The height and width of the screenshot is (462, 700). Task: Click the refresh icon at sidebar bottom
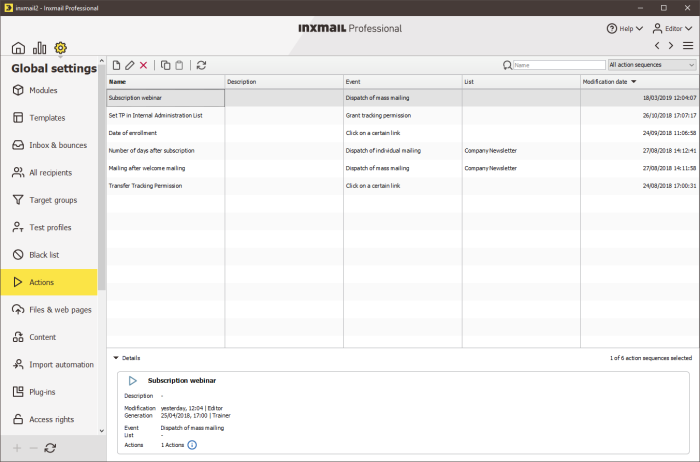50,448
